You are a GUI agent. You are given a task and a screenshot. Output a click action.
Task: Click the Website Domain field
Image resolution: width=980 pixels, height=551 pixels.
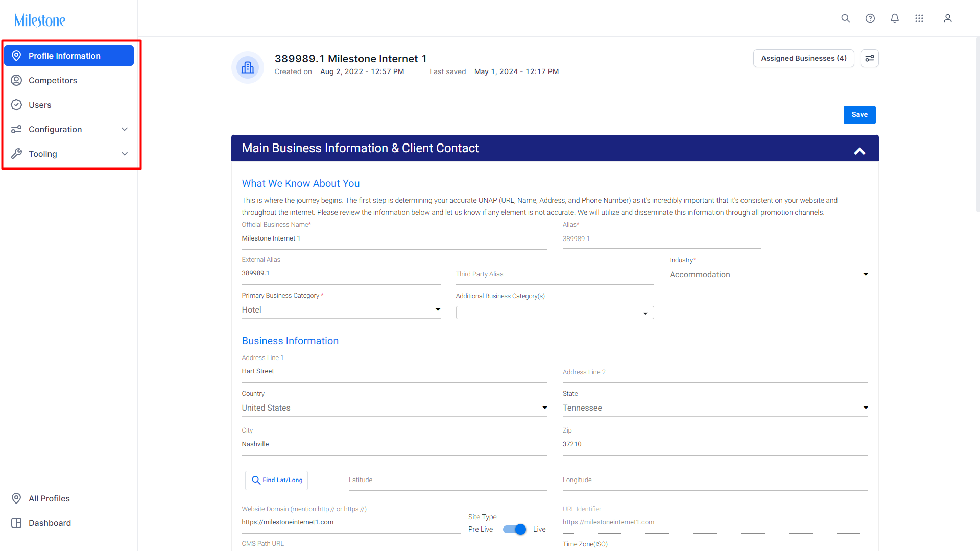point(351,523)
